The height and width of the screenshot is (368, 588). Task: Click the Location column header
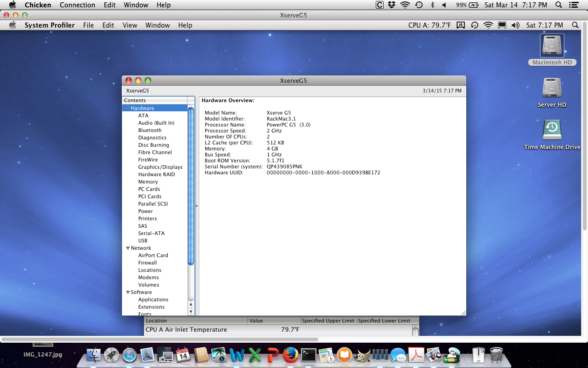[196, 321]
